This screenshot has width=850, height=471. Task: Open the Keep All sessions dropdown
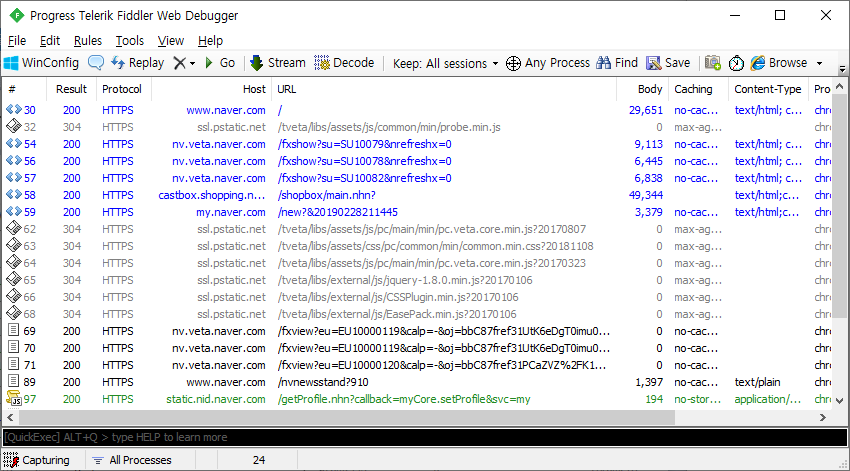446,63
